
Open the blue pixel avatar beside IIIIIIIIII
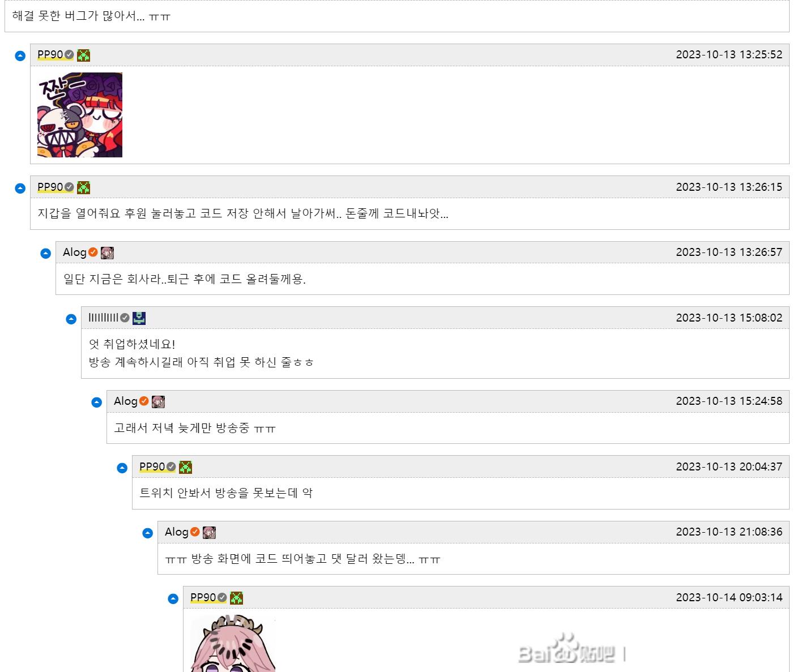pos(139,318)
